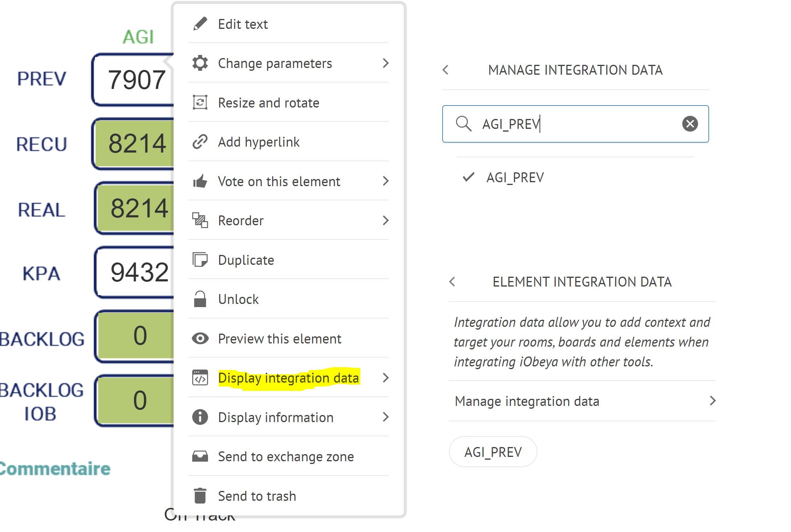Select the Resize and rotate icon
The height and width of the screenshot is (532, 791).
tap(201, 102)
